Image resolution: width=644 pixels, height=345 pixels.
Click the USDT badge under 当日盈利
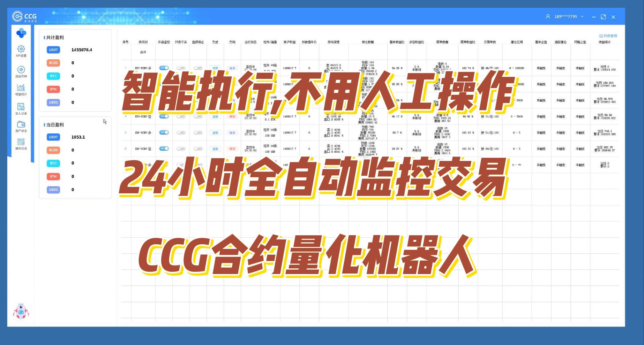[x=53, y=137]
